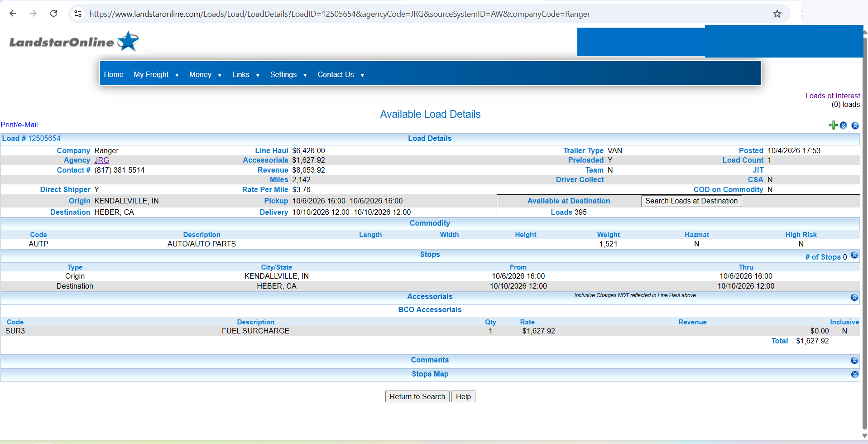Add load to Loads of Interest with green plus

click(833, 125)
